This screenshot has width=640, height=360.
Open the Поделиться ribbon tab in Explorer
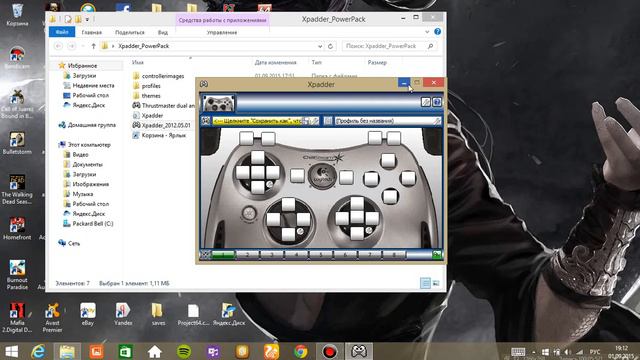tap(130, 32)
